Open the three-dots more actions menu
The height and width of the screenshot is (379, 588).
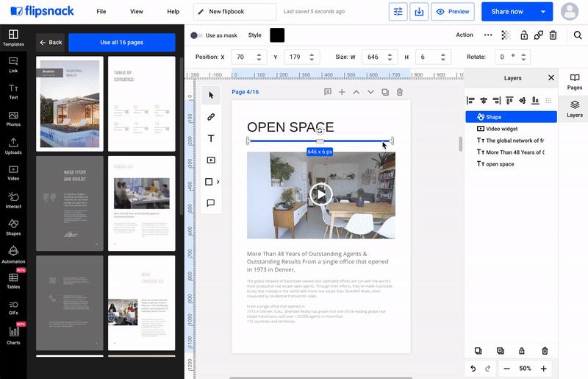pos(488,35)
